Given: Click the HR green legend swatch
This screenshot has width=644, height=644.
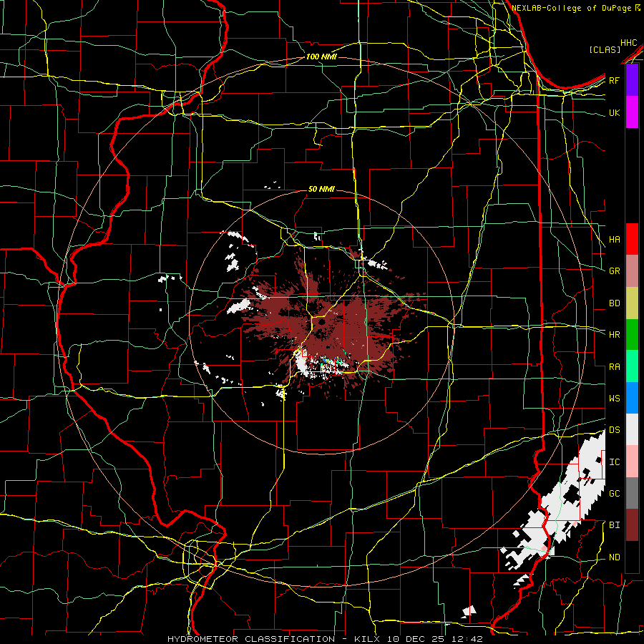Looking at the screenshot, I should coord(632,335).
